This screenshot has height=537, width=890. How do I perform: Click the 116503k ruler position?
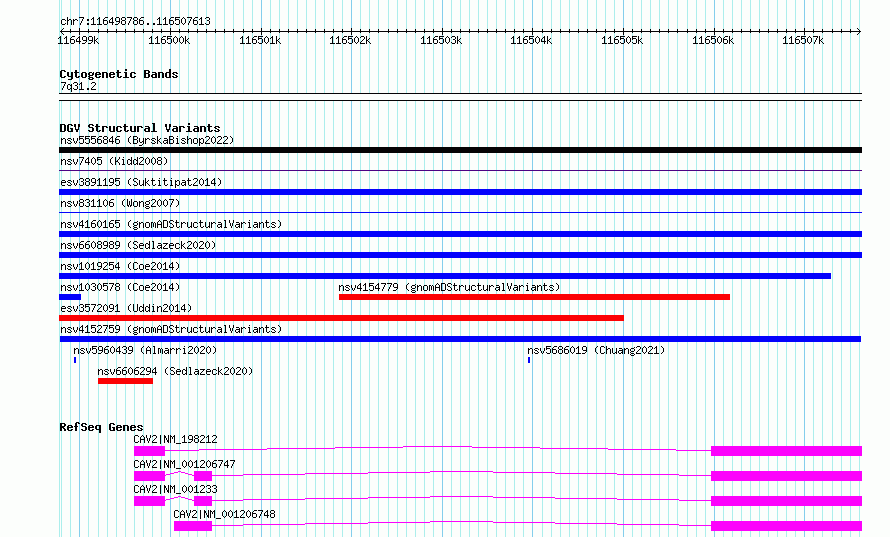coord(441,40)
